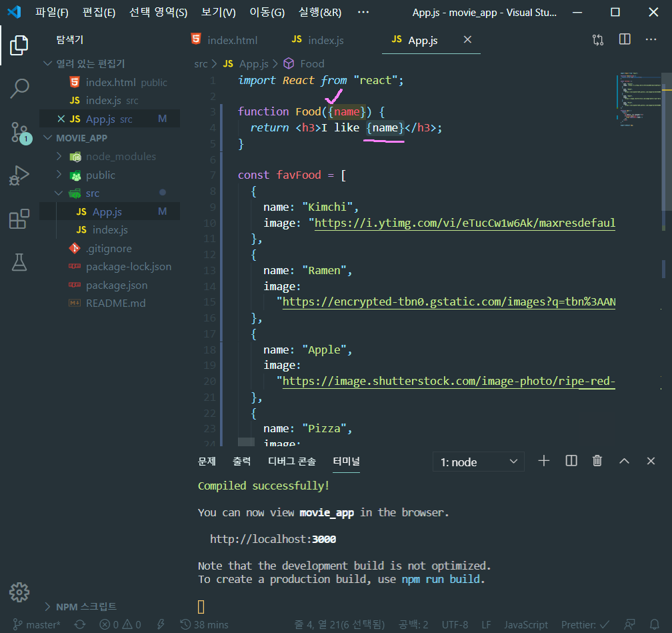The height and width of the screenshot is (633, 672).
Task: Switch to the Output (출력) panel tab
Action: [x=241, y=461]
